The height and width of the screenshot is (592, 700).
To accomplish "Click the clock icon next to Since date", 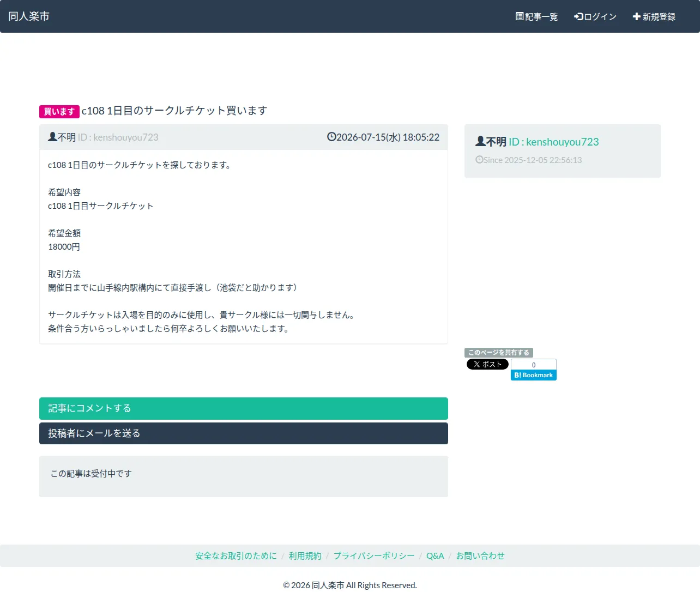I will pyautogui.click(x=479, y=160).
